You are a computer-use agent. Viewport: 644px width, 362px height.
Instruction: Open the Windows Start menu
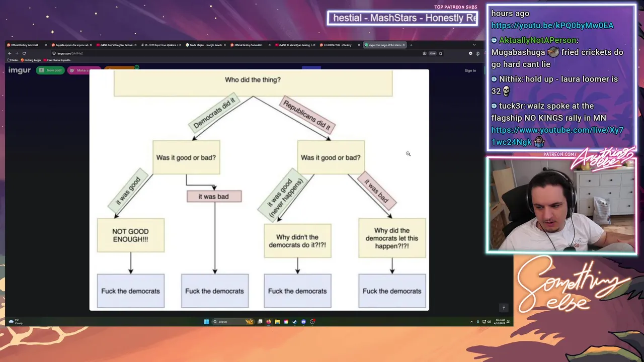[206, 322]
